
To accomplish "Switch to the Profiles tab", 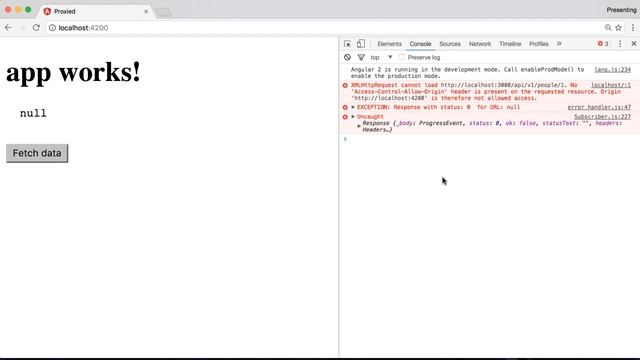I will tap(539, 44).
